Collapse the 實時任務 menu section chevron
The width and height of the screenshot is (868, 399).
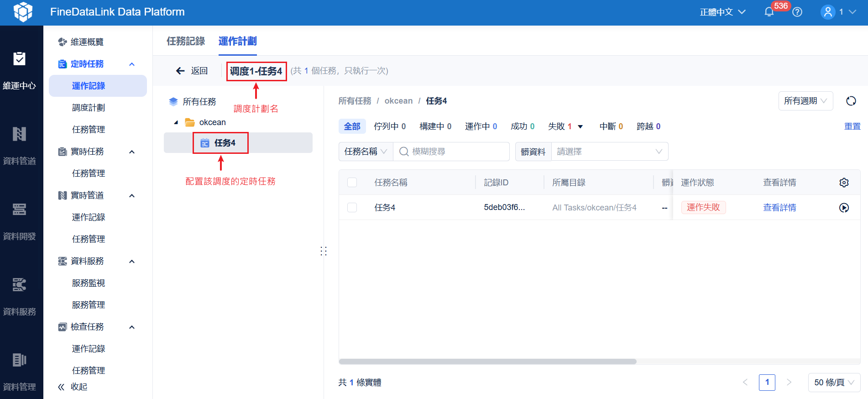click(x=132, y=152)
